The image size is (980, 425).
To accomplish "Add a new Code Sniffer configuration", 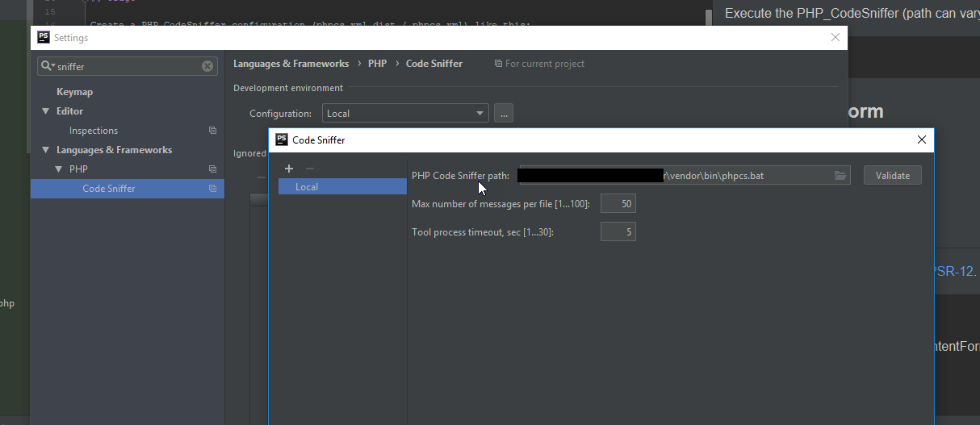I will [289, 169].
